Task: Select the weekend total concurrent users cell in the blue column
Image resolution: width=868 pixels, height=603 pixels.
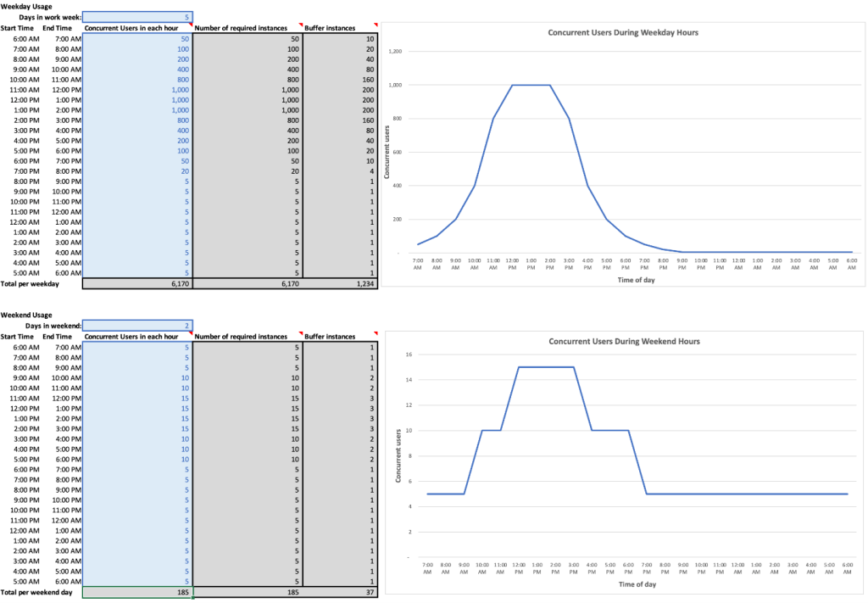Action: click(137, 592)
